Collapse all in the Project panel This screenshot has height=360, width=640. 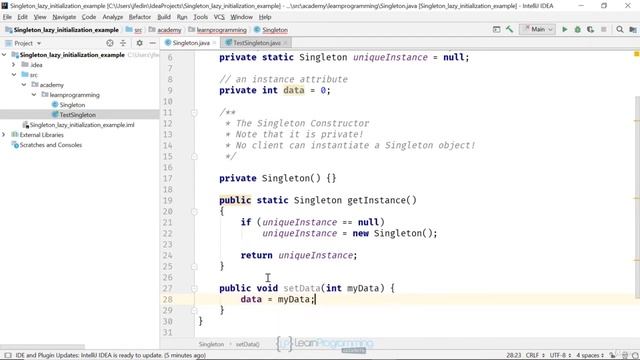(x=123, y=43)
